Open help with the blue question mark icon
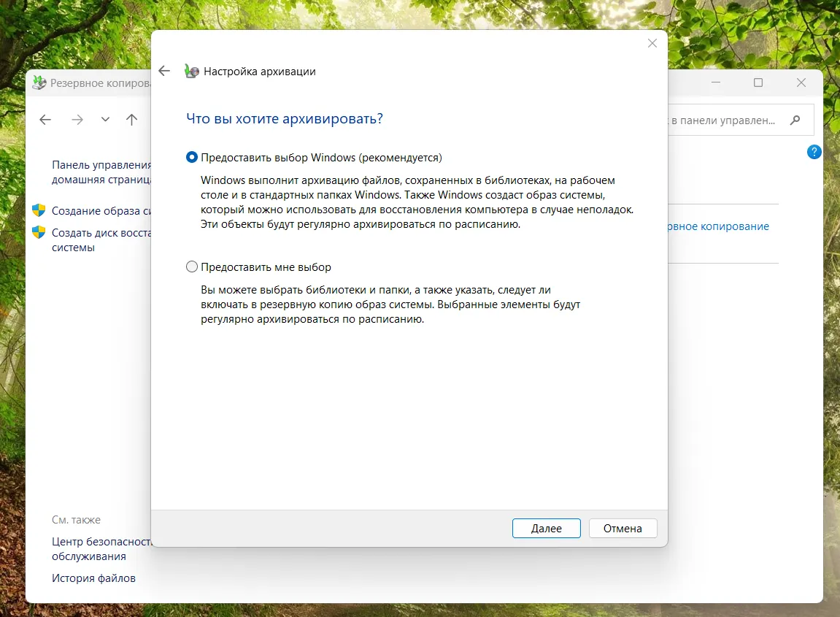Screen dimensions: 840x617 814,152
